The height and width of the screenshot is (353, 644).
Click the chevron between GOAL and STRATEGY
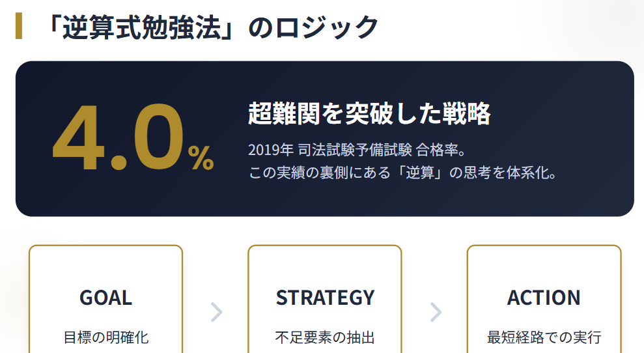(x=217, y=312)
